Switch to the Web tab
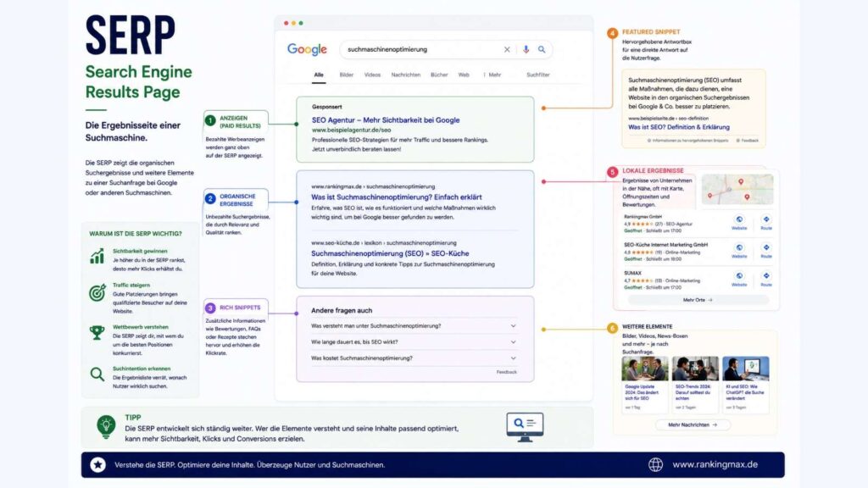The width and height of the screenshot is (868, 488). (464, 75)
